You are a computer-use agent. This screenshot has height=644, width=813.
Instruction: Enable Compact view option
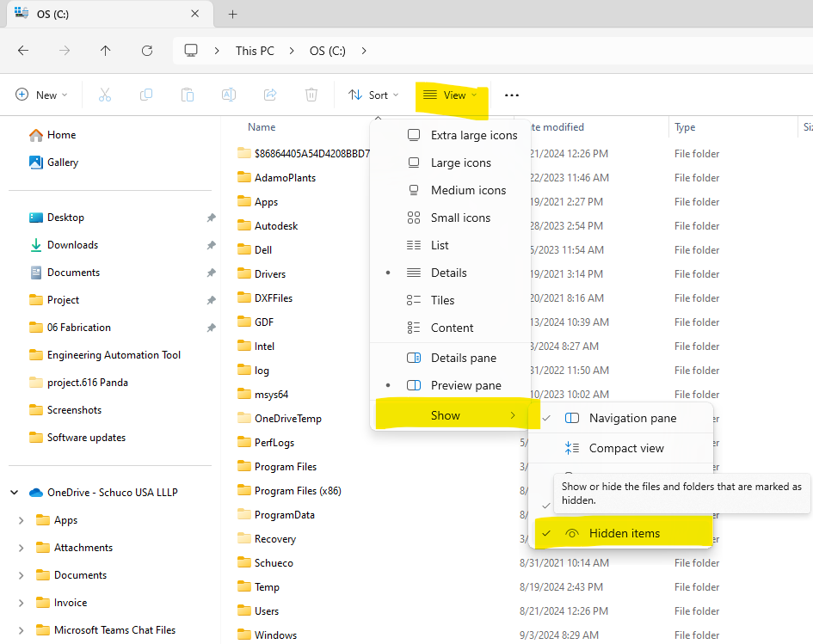coord(625,448)
